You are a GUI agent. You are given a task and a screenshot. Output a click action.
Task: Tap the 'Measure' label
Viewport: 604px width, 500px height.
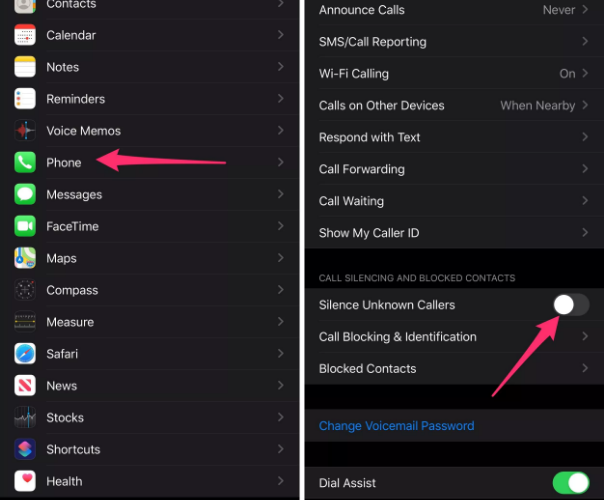tap(70, 322)
